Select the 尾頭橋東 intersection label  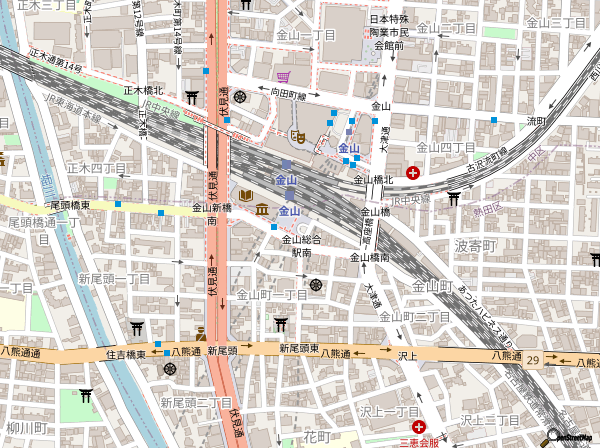point(70,205)
